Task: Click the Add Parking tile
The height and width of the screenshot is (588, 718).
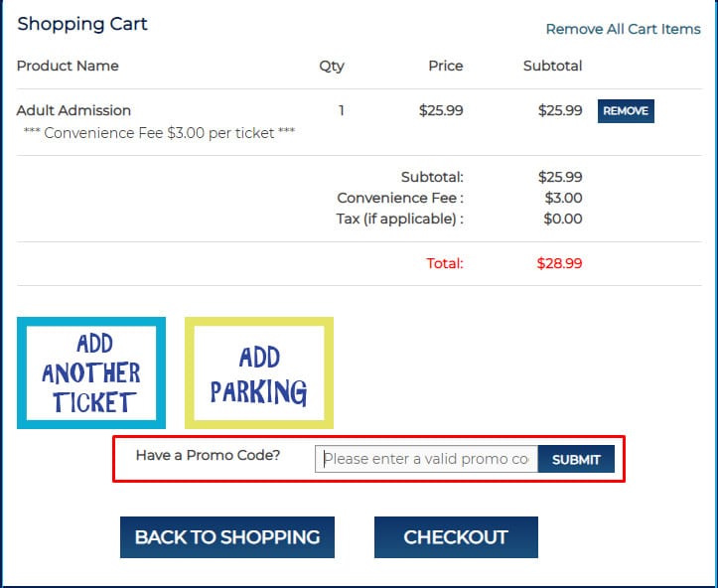Action: pyautogui.click(x=259, y=373)
